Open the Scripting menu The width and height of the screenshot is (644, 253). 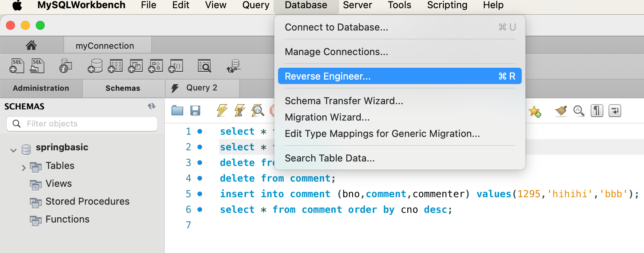pos(447,5)
